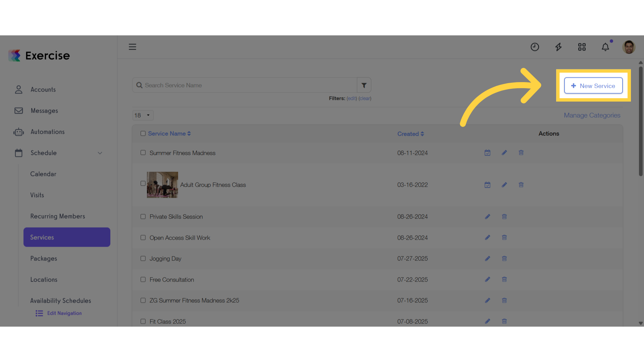Open Automations in sidebar

click(x=48, y=132)
